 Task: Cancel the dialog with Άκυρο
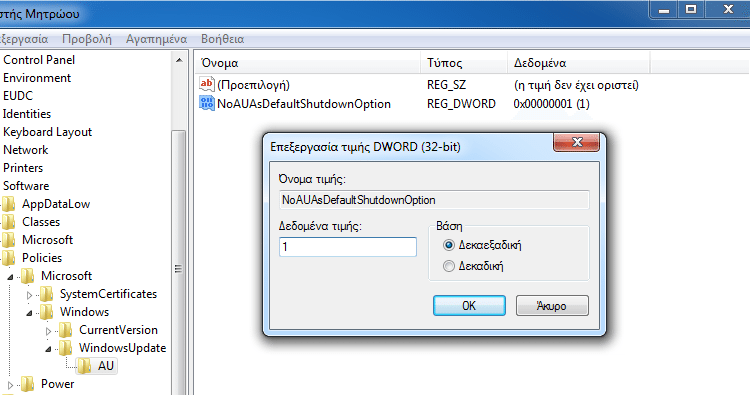tap(552, 306)
